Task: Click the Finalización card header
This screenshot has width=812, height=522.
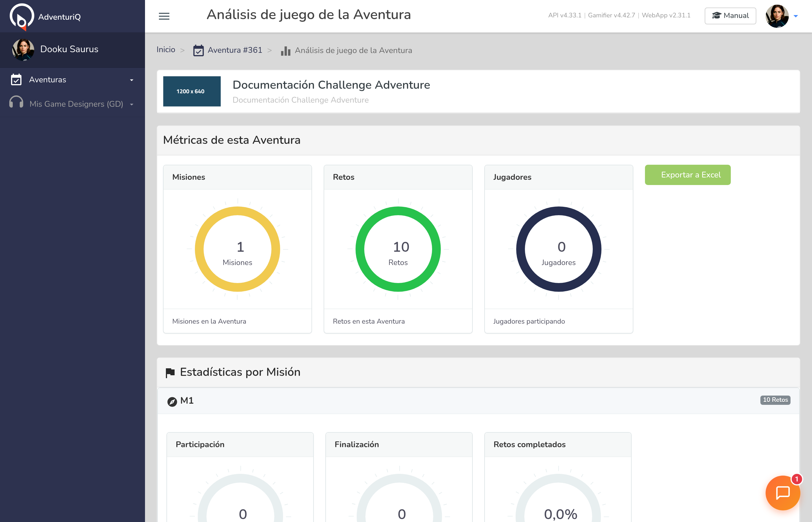Action: coord(399,445)
